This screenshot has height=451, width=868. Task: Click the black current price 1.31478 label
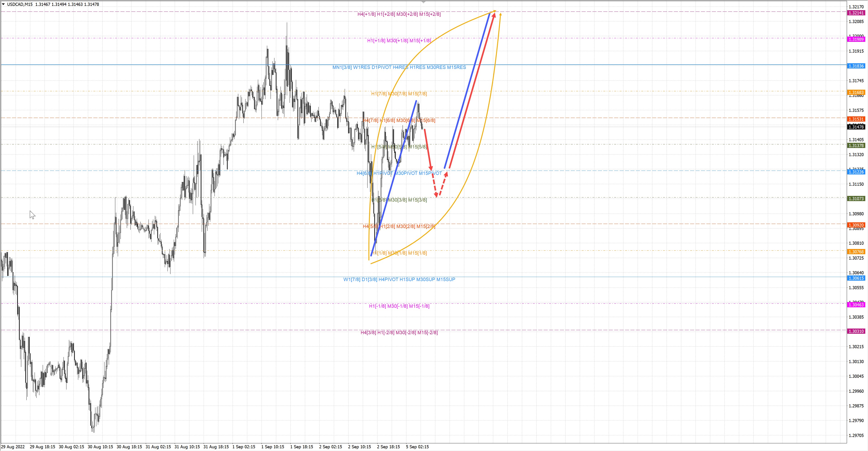pos(856,127)
